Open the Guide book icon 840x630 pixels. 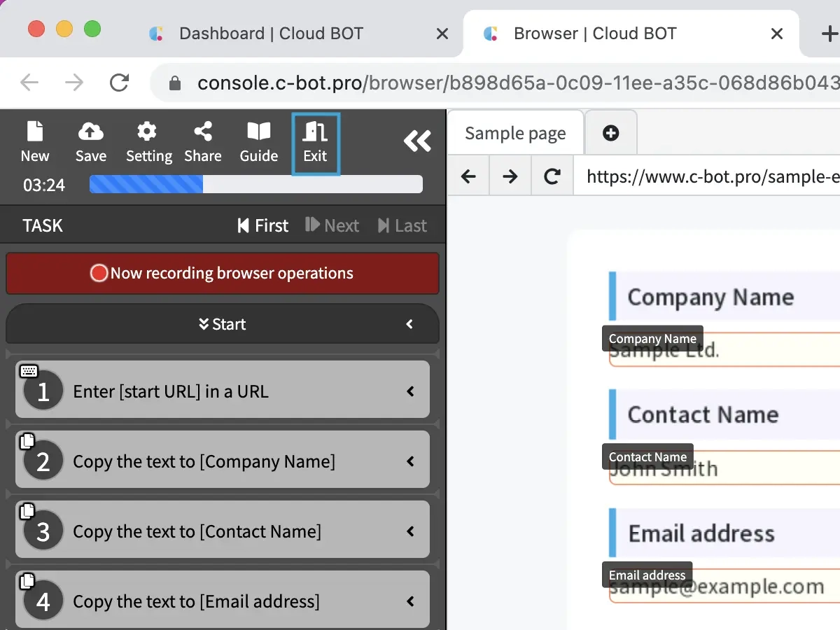tap(259, 142)
